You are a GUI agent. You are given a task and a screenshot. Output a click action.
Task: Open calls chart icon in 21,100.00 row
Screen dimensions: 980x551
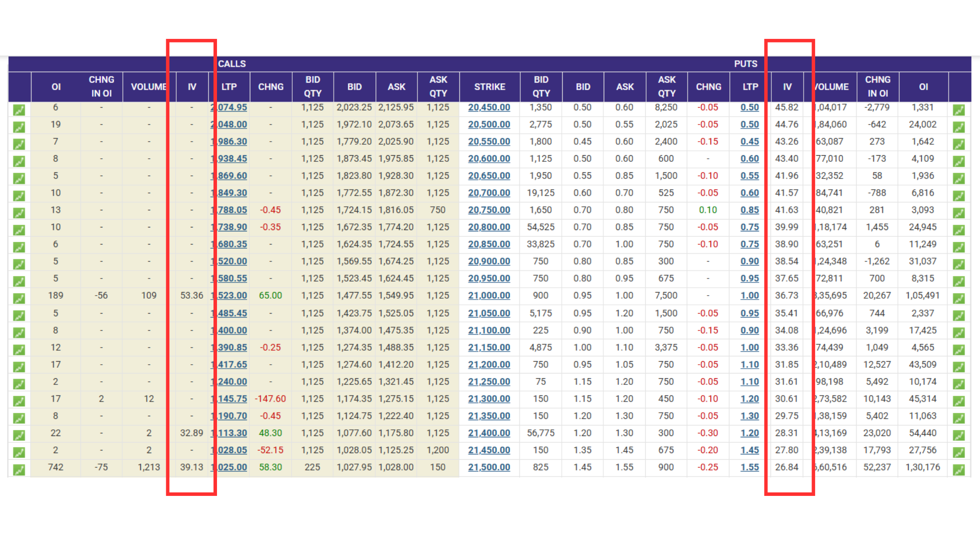point(19,333)
